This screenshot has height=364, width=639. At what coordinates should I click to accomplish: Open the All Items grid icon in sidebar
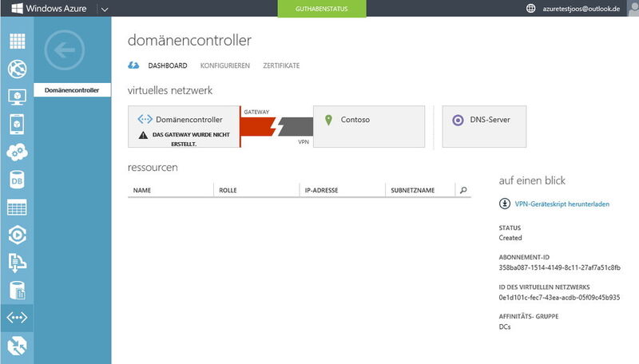(17, 41)
